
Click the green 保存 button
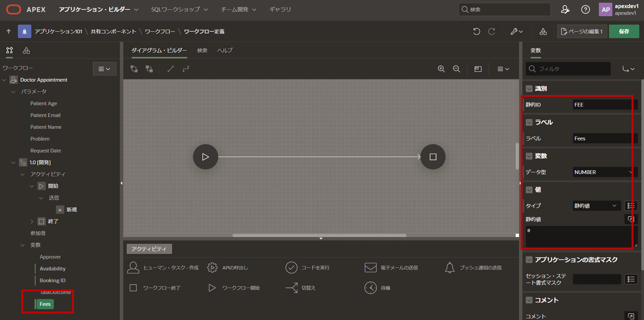click(624, 32)
